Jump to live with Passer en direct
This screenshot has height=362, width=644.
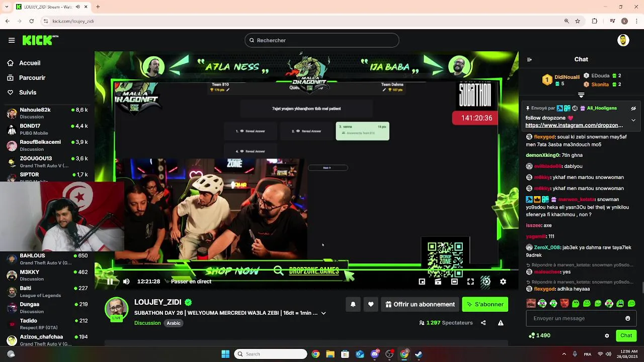pyautogui.click(x=191, y=282)
